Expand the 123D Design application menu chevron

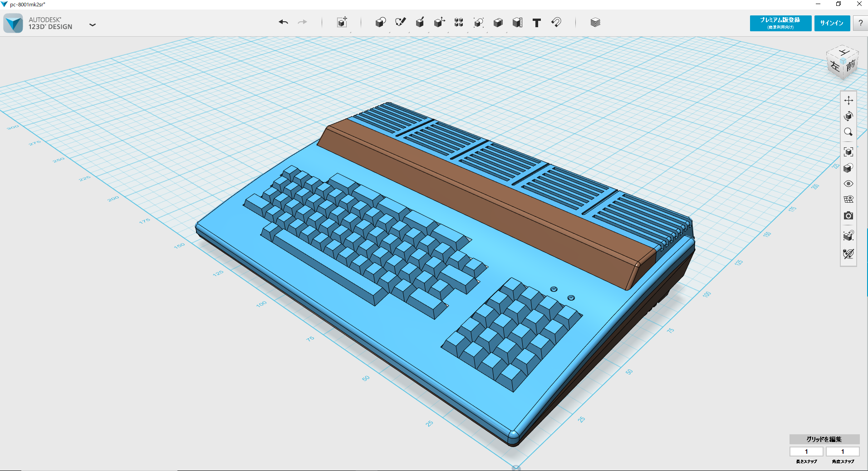pyautogui.click(x=93, y=25)
